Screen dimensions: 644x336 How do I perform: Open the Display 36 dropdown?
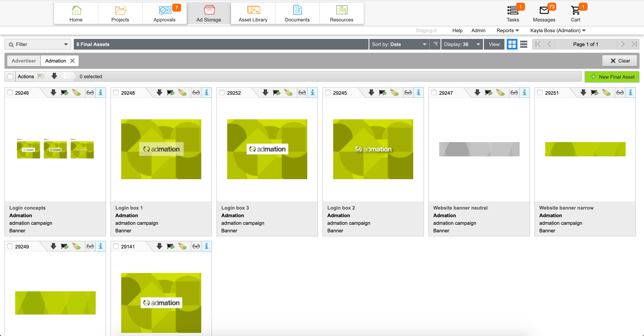(462, 44)
